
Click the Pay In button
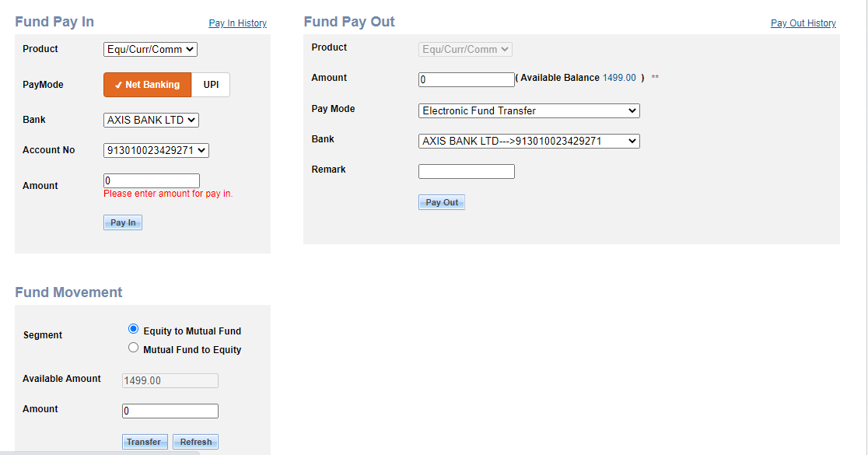[x=123, y=222]
